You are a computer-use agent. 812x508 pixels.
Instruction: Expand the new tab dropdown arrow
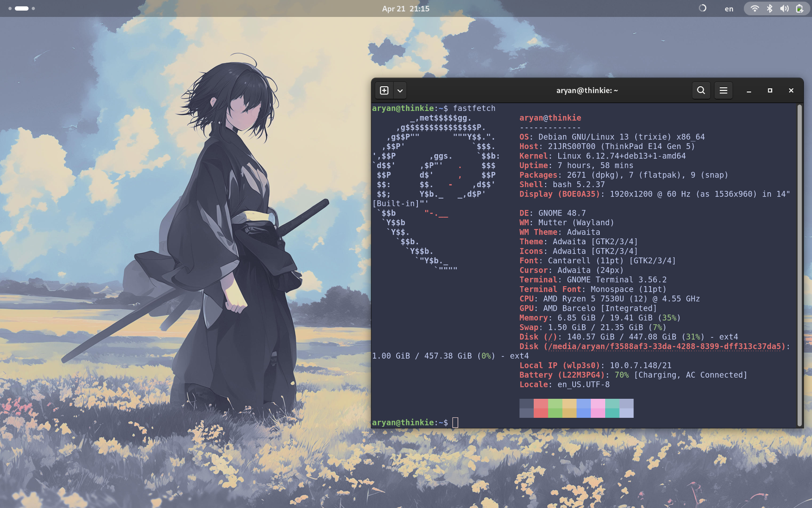(x=400, y=91)
